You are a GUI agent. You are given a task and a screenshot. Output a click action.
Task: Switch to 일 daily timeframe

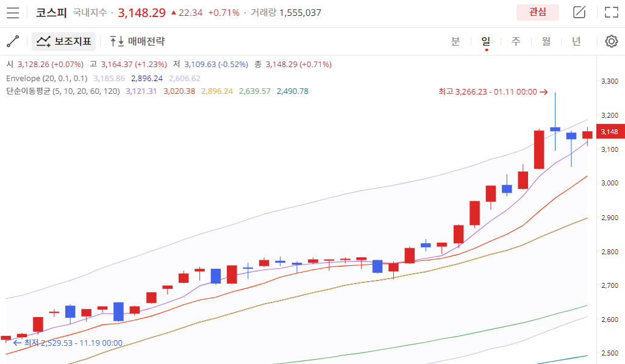click(486, 41)
